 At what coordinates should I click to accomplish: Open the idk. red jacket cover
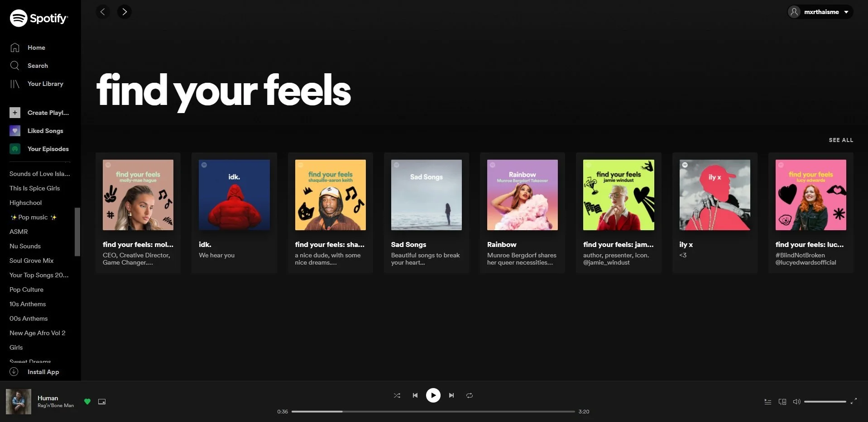(x=234, y=195)
